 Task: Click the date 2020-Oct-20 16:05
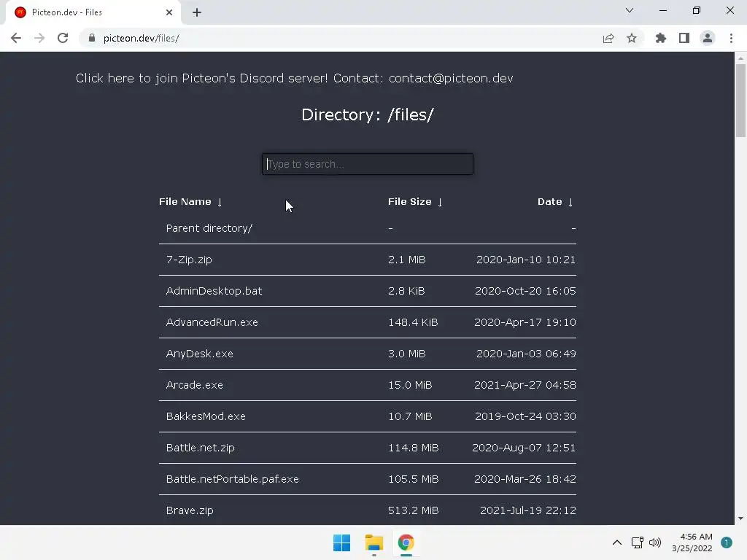pos(525,291)
